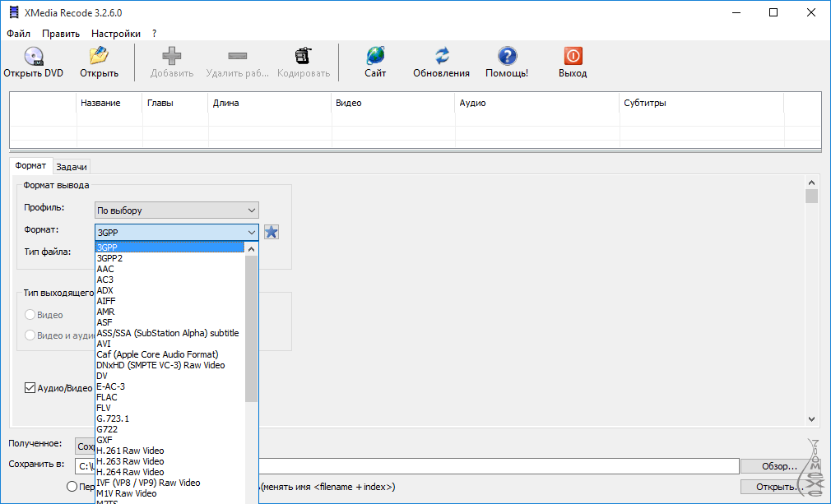Open Помощь! question mark icon
The image size is (831, 504).
point(507,55)
